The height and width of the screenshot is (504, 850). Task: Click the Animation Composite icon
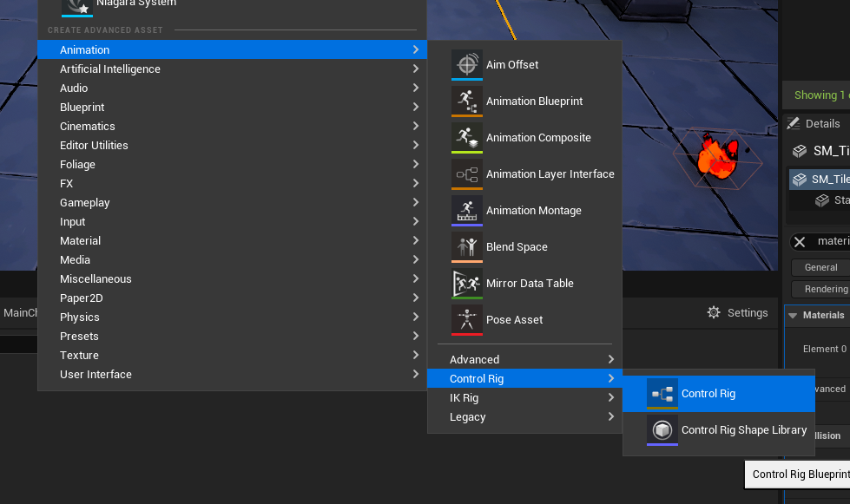point(467,138)
